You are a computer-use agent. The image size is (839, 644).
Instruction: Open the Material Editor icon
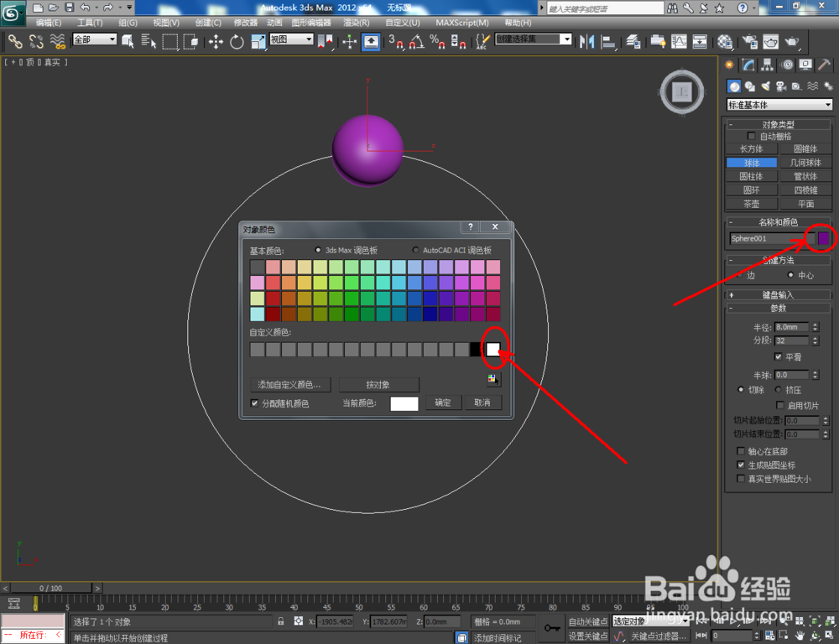[x=725, y=41]
